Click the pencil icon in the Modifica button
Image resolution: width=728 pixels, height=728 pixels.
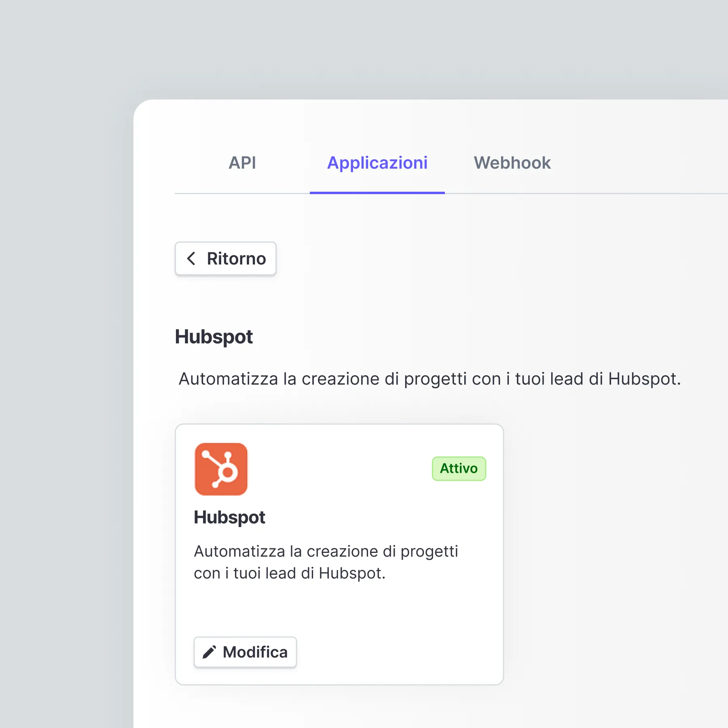pyautogui.click(x=210, y=652)
